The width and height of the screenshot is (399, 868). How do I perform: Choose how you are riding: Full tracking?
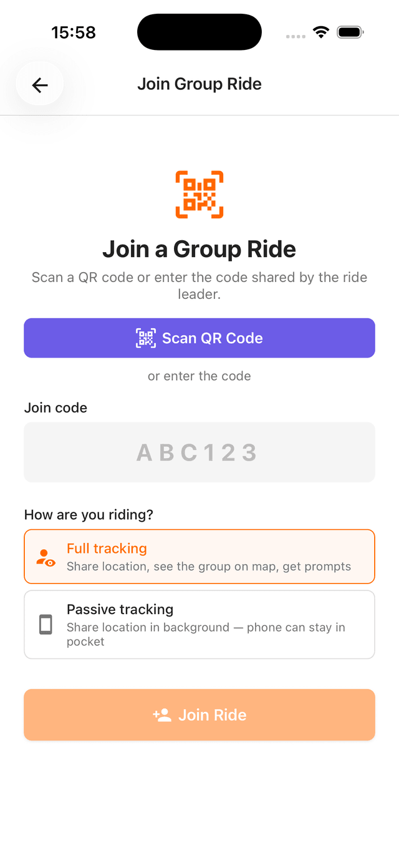pyautogui.click(x=199, y=556)
